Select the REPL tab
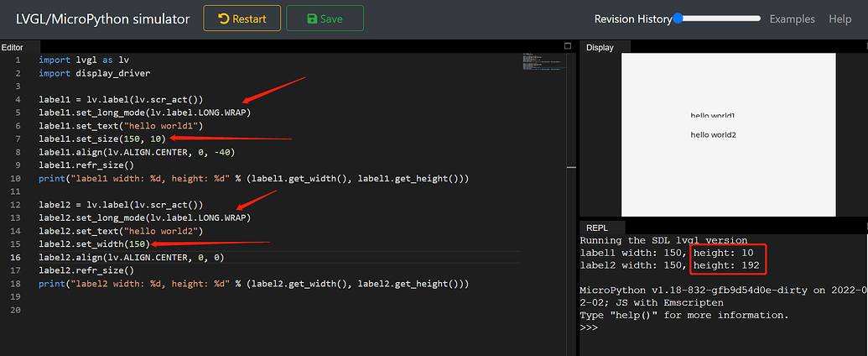Screen dimensions: 868x356 point(597,228)
